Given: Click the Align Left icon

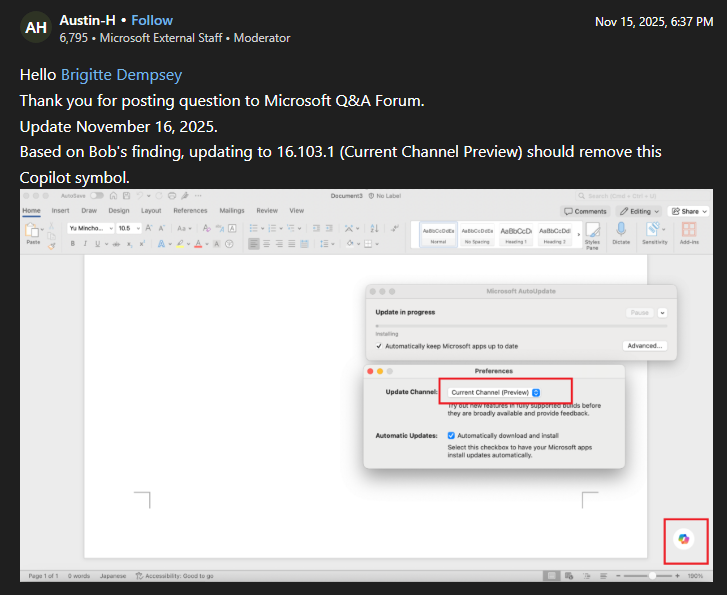Looking at the screenshot, I should click(x=254, y=243).
